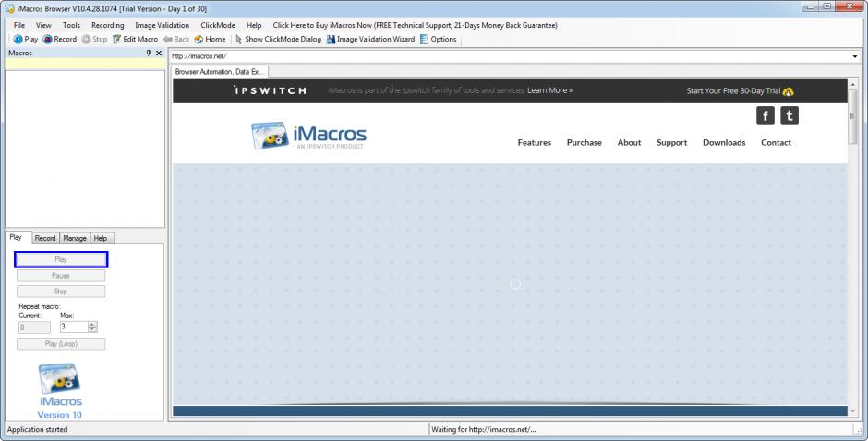This screenshot has width=868, height=441.
Task: Open the Contact page link
Action: point(776,143)
